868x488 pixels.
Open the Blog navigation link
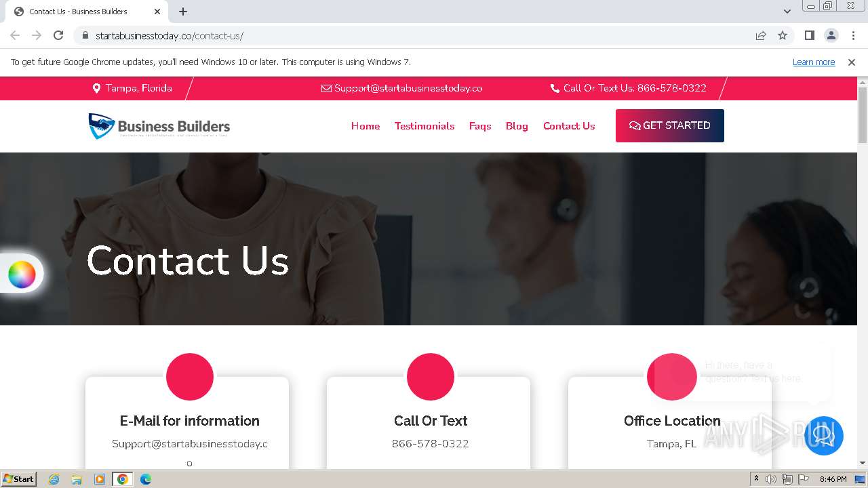click(517, 126)
